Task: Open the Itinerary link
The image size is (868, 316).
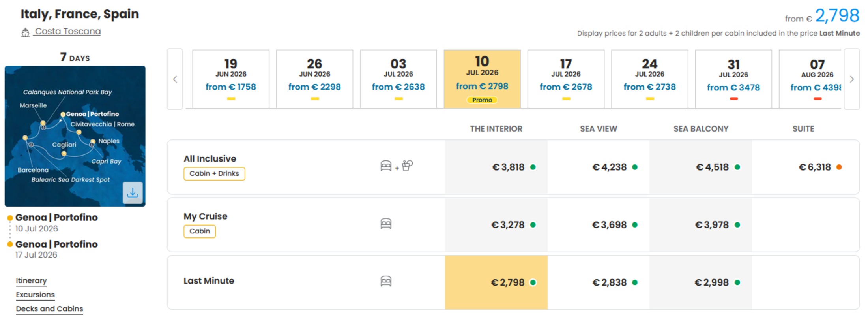Action: tap(31, 281)
